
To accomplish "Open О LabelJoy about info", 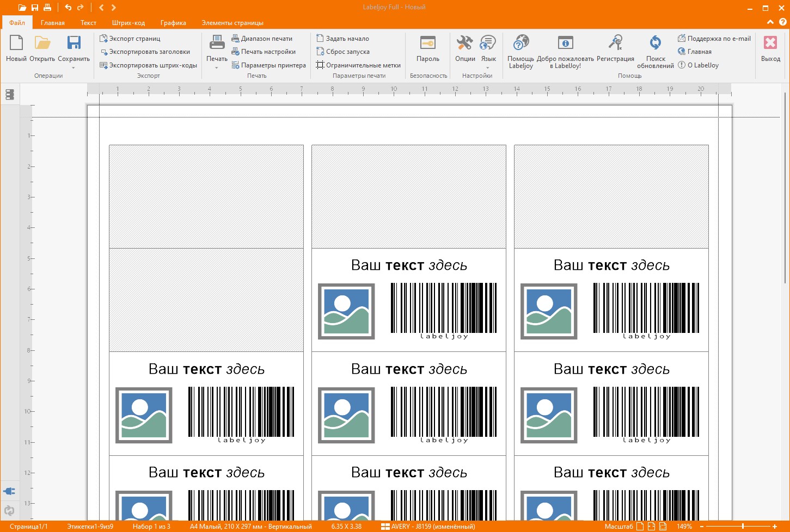I will point(698,65).
